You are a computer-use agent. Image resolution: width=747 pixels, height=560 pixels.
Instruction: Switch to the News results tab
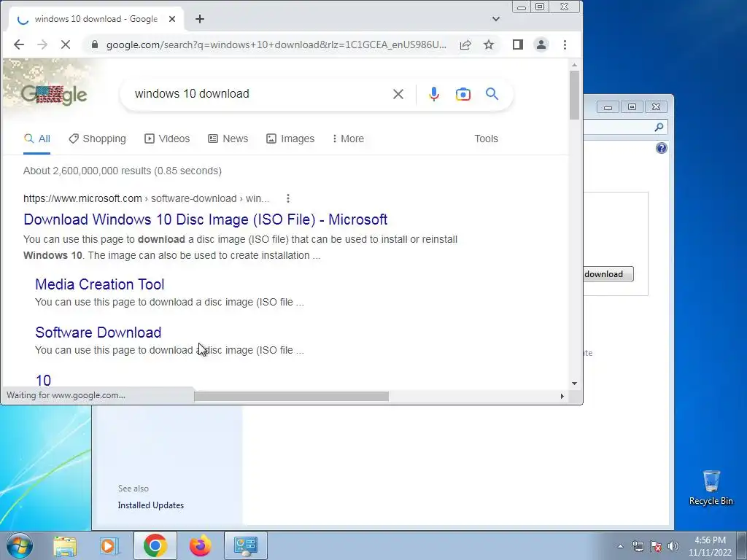(x=228, y=139)
